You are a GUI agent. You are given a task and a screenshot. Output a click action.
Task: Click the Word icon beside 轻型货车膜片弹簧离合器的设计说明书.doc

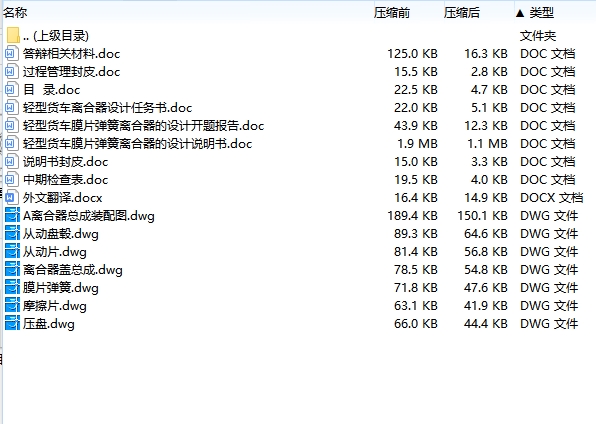tap(11, 144)
